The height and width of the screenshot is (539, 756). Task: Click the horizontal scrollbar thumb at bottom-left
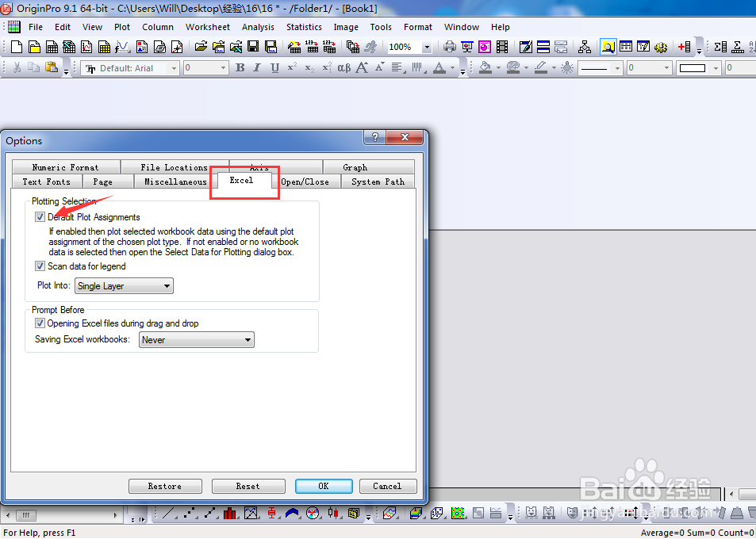tap(26, 515)
